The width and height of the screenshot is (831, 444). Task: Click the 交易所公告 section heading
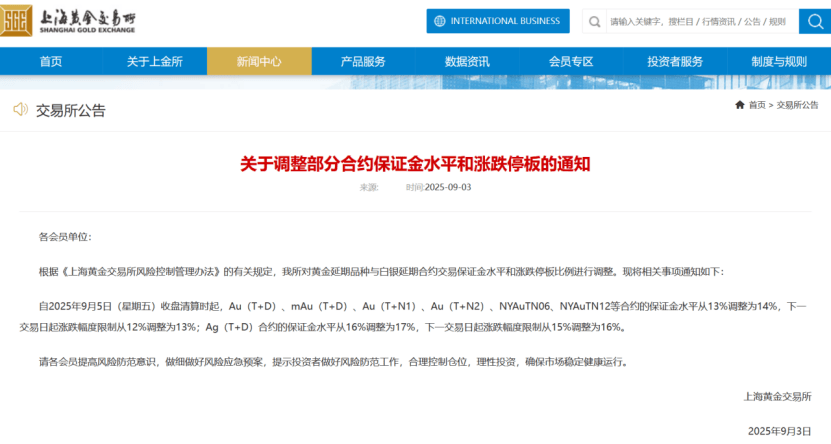[70, 110]
